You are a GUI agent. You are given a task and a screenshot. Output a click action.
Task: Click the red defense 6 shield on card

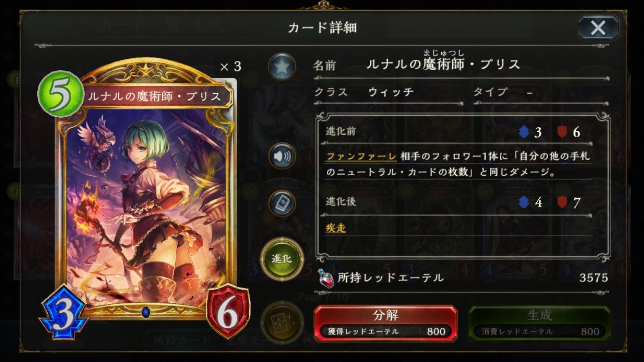point(228,313)
